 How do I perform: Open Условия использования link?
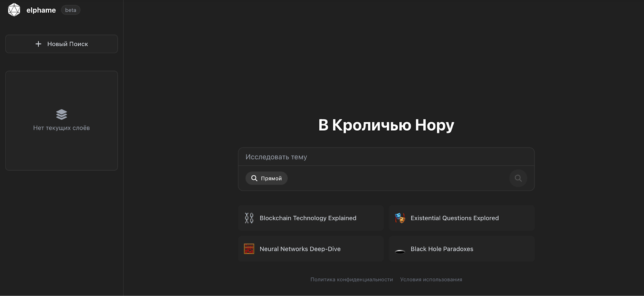(431, 280)
